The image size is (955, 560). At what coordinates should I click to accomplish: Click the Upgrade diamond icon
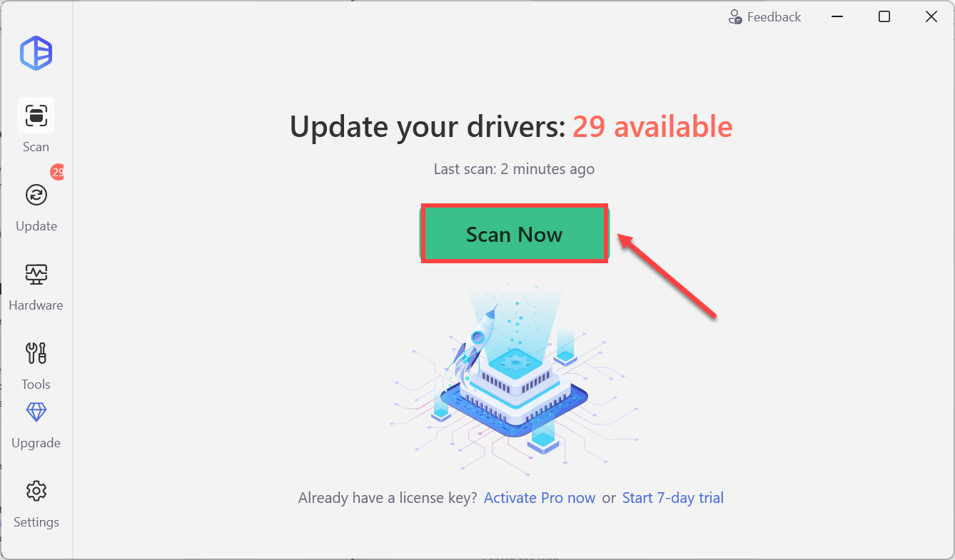36,412
